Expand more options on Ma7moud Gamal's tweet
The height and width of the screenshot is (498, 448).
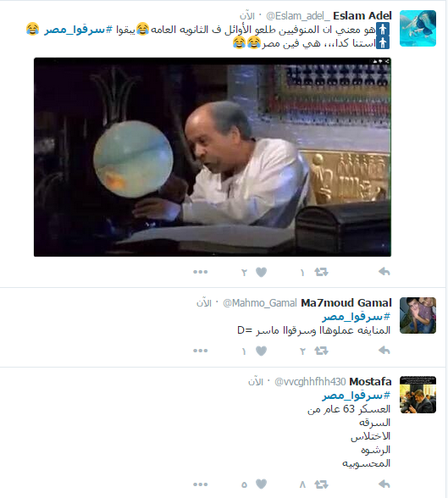(201, 351)
